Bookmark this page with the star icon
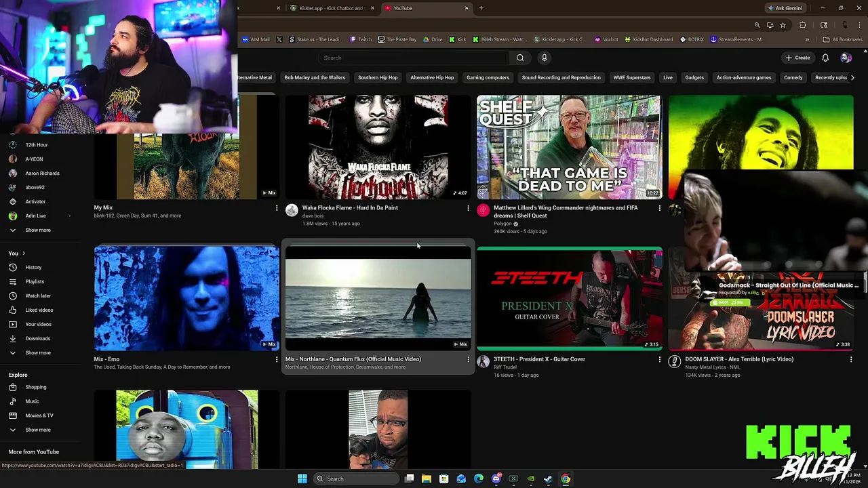868x488 pixels. (x=783, y=25)
